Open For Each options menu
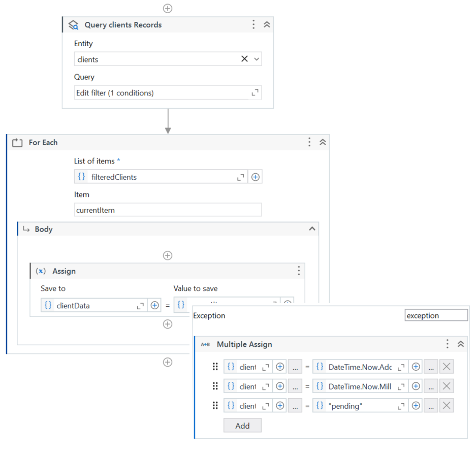 309,143
